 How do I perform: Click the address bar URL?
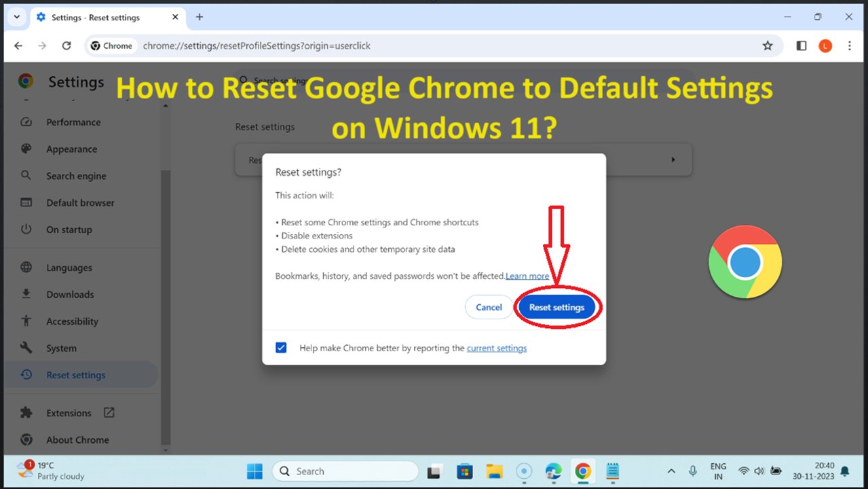pyautogui.click(x=257, y=46)
